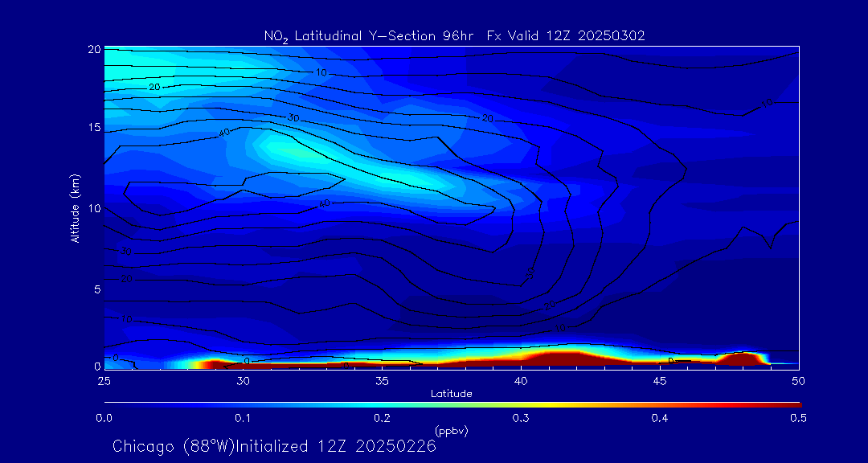Click the colorbar value label "0.5"

pyautogui.click(x=798, y=419)
